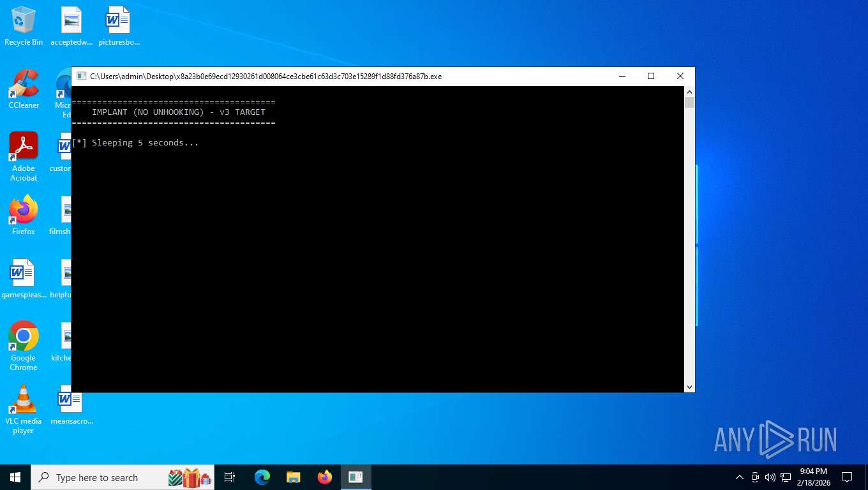Viewport: 868px width, 490px height.
Task: Click the 'Sleeping 5 seconds...' console line
Action: 135,143
